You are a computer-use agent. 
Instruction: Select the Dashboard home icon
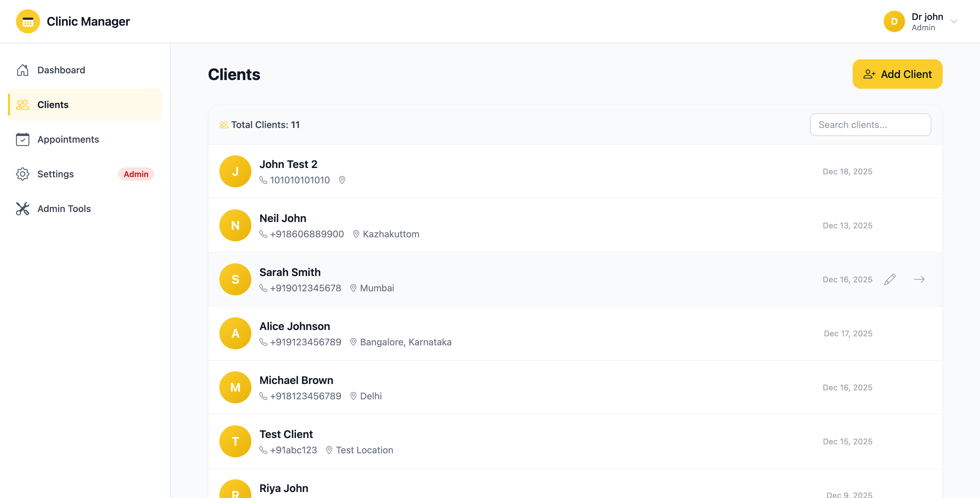pos(22,70)
